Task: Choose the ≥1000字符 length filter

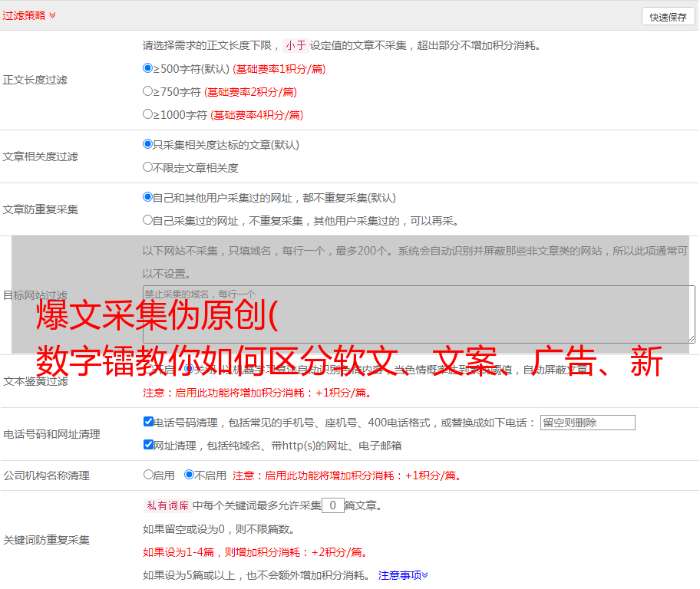Action: 148,114
